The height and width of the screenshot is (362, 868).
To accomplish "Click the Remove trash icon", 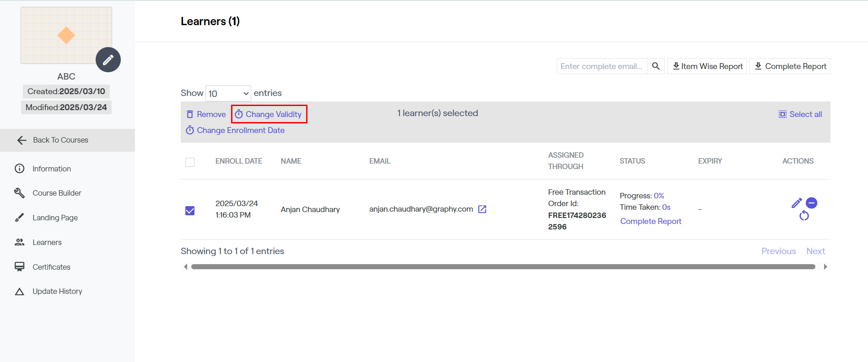I will pos(190,114).
